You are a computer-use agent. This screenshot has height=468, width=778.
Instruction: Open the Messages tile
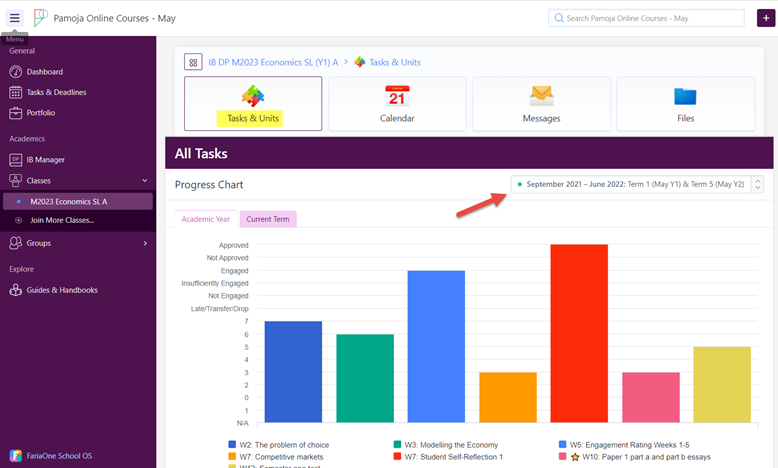click(541, 103)
